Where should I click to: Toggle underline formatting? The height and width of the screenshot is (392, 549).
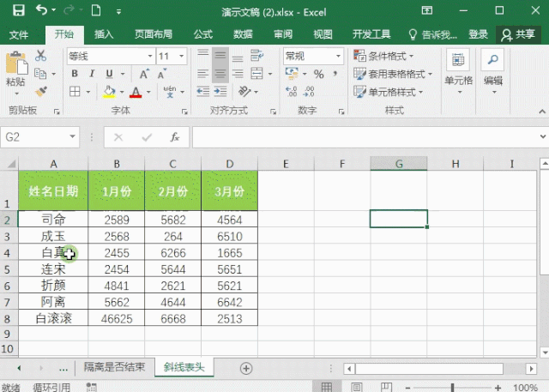click(109, 74)
